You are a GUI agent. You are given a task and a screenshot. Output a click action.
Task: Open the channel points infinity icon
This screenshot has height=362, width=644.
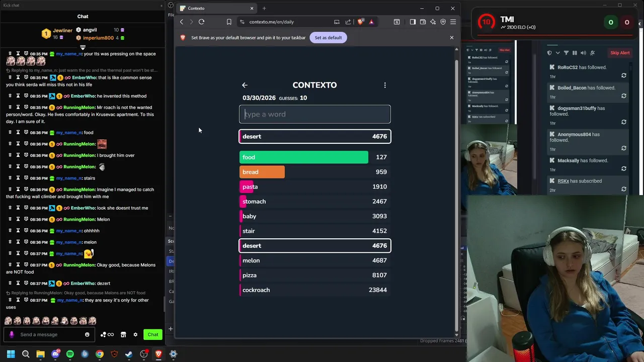(107, 334)
